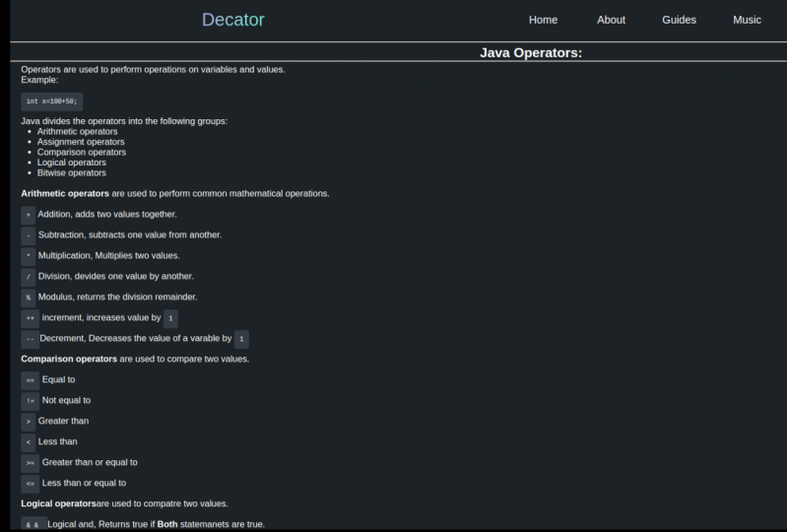Click the Logical operators list item
Screen dimensions: 787x532
[x=71, y=163]
